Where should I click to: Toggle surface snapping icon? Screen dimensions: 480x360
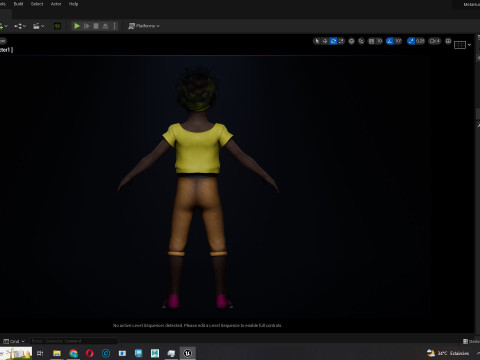pos(361,41)
